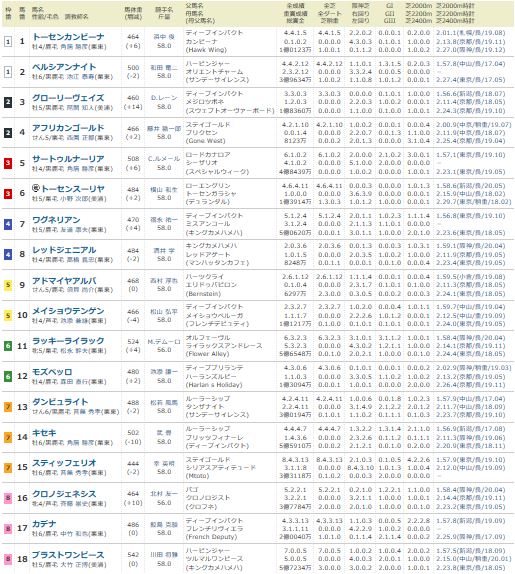Open クロノジェネシス horse page
This screenshot has width=515, height=574.
pyautogui.click(x=64, y=493)
